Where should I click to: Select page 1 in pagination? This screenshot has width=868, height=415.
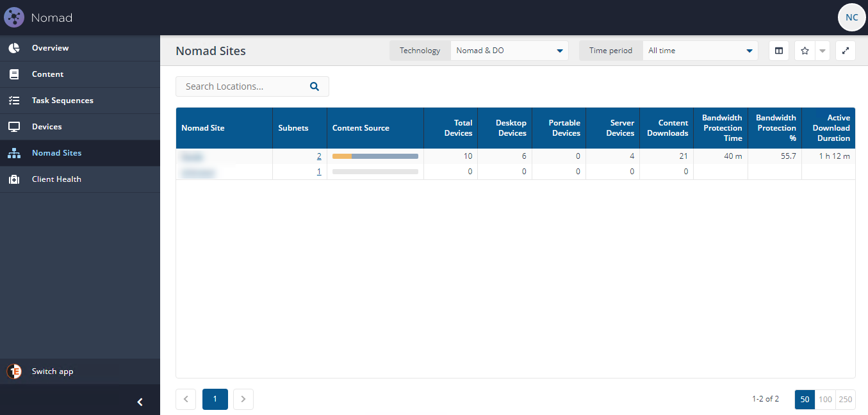(x=215, y=399)
